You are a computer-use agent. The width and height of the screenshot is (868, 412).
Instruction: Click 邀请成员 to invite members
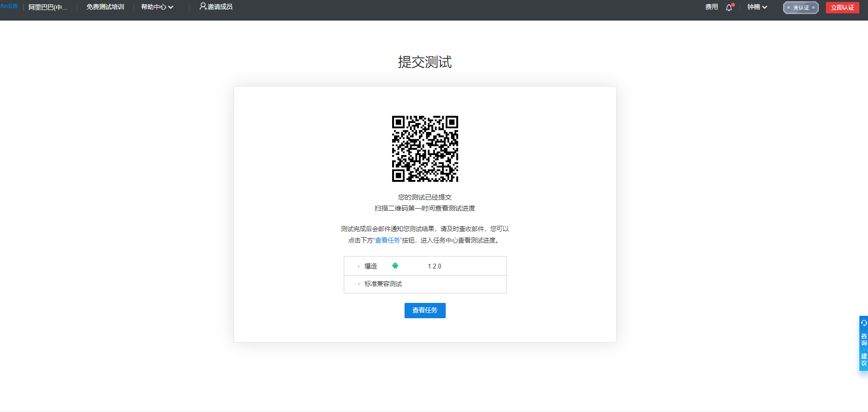click(216, 7)
